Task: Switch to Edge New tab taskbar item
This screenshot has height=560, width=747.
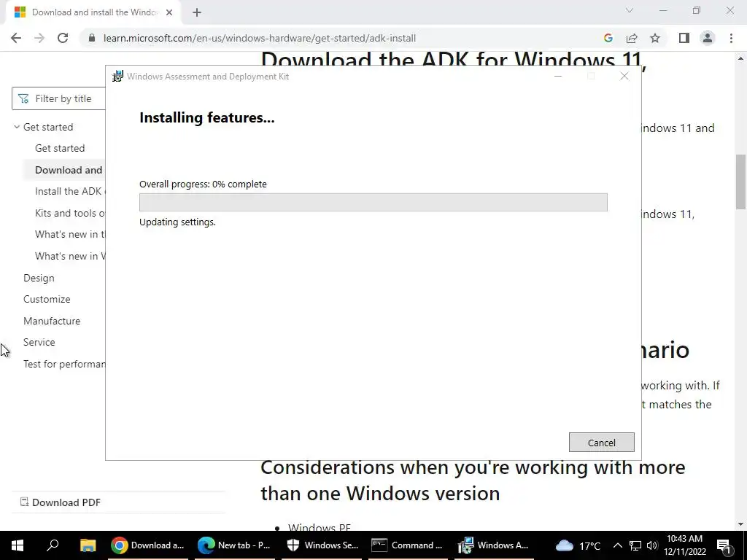Action: (x=234, y=545)
